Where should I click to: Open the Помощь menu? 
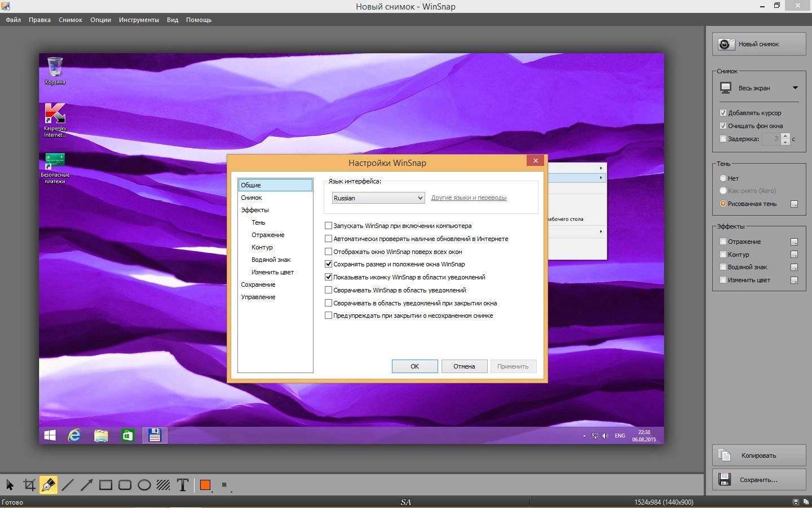pyautogui.click(x=198, y=20)
